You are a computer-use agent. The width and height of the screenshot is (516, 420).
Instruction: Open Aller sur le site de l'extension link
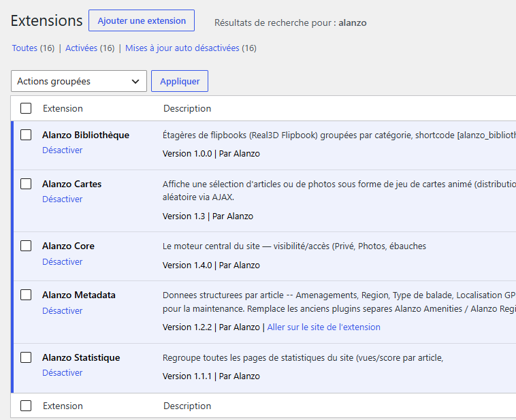(x=323, y=327)
